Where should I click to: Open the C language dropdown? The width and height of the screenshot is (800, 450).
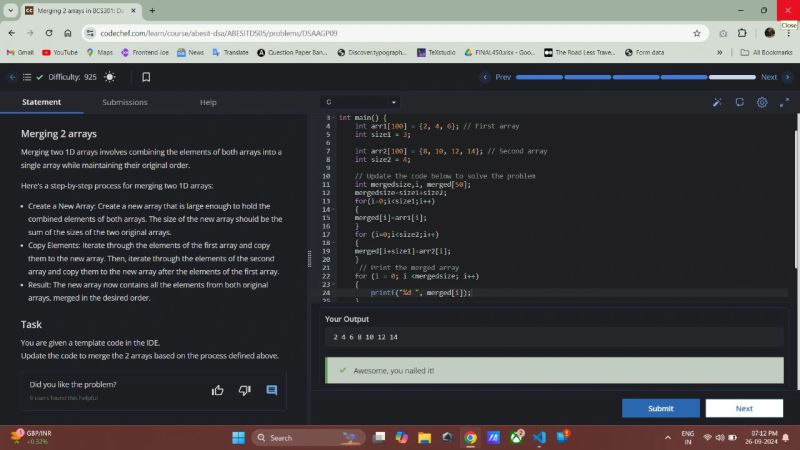[360, 102]
